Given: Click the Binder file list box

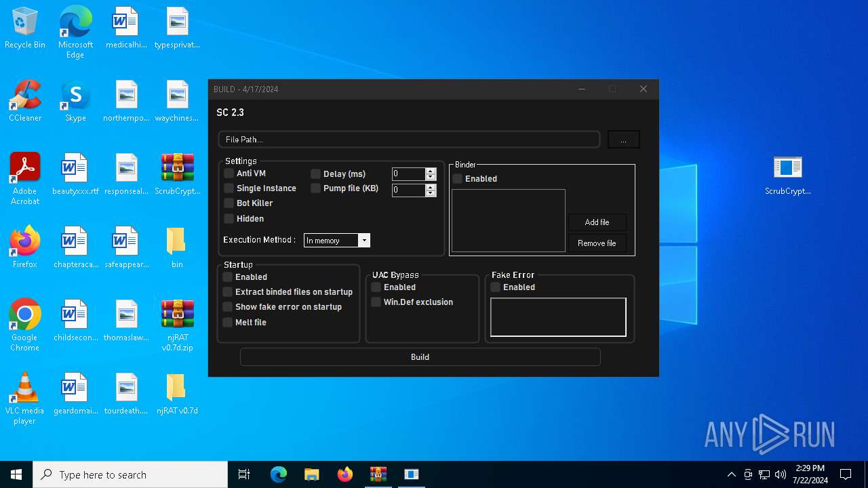Looking at the screenshot, I should click(509, 221).
